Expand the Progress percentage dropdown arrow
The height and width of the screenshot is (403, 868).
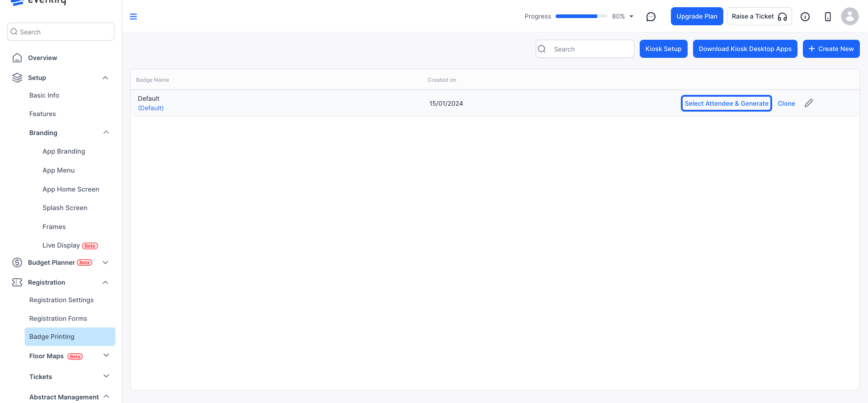click(632, 17)
